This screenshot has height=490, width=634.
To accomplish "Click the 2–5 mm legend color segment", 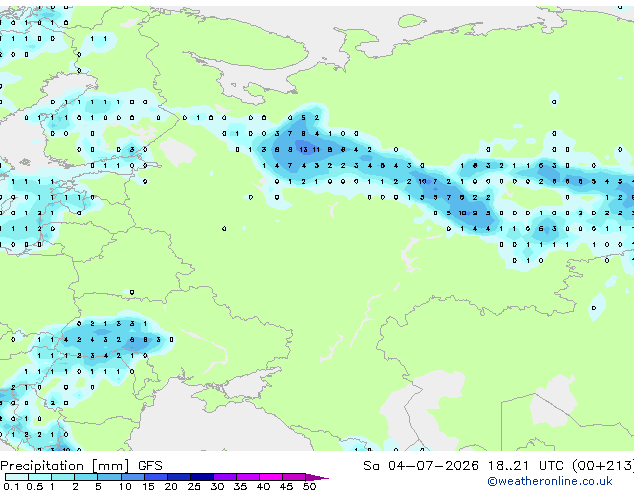I will coord(86,477).
